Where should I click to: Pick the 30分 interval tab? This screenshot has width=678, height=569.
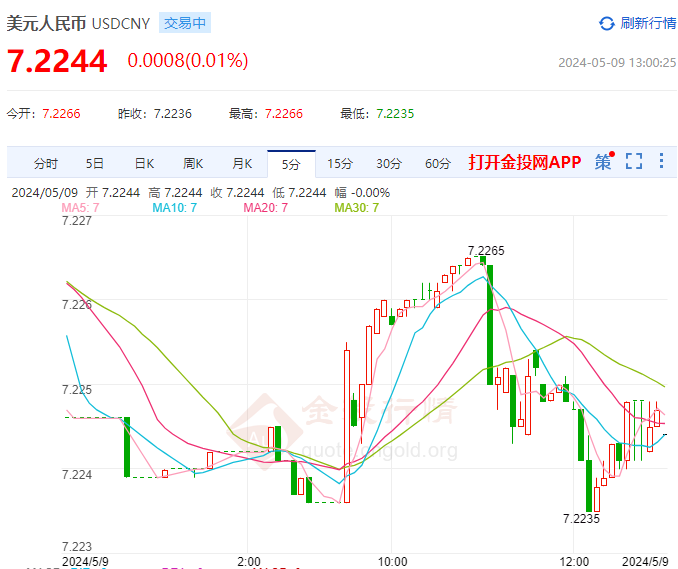click(x=389, y=163)
